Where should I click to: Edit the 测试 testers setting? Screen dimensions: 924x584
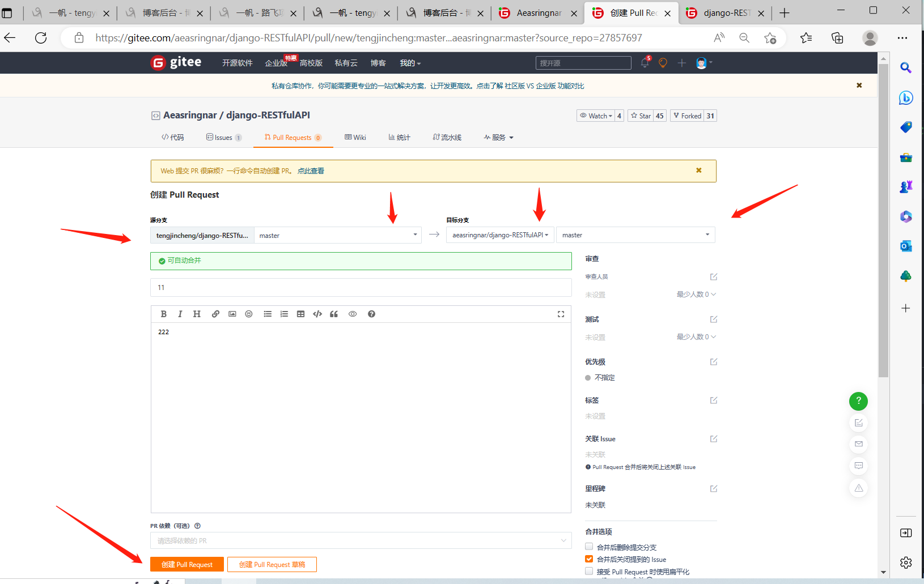[x=714, y=319]
